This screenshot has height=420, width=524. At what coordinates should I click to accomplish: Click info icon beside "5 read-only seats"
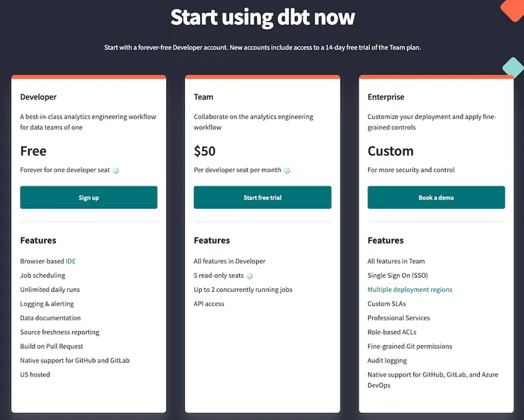tap(250, 276)
